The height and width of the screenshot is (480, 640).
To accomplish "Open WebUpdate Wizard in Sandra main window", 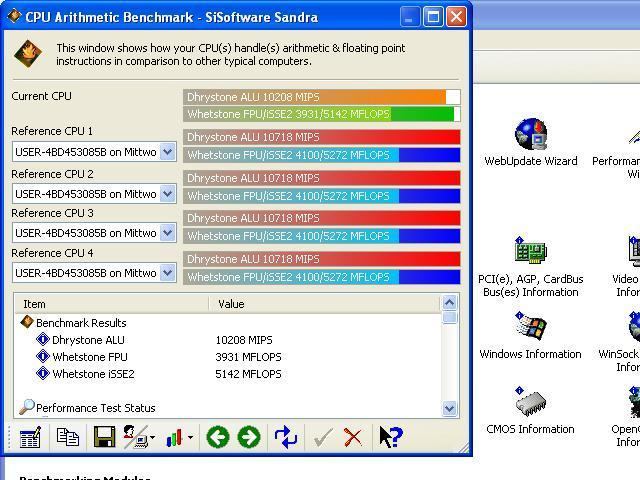I will click(531, 142).
